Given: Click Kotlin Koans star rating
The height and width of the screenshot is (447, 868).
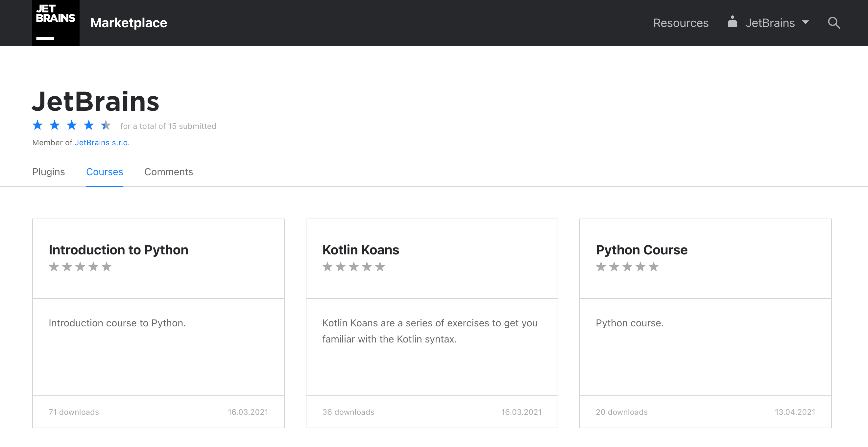Looking at the screenshot, I should pyautogui.click(x=353, y=267).
